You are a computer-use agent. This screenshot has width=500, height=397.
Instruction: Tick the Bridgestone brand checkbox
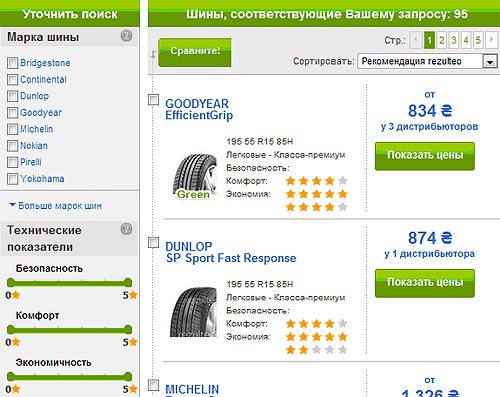(12, 63)
